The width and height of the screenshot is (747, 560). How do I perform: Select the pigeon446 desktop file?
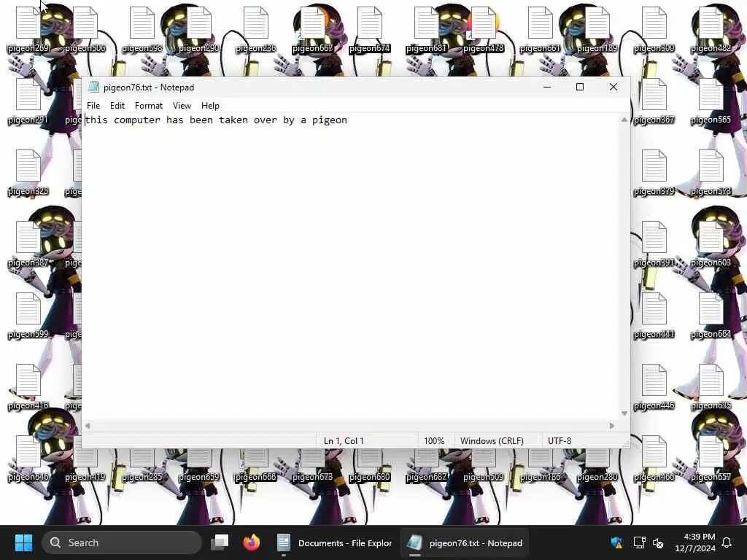point(654,386)
